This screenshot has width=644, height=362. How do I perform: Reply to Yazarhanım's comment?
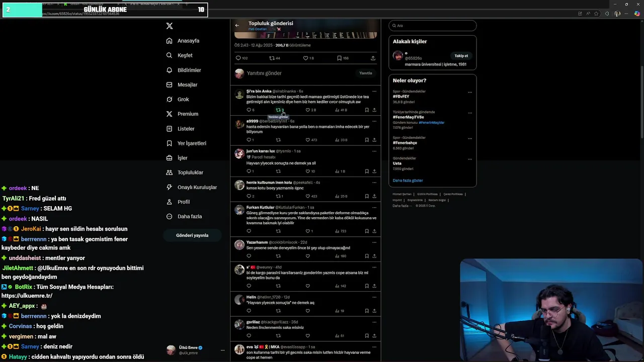249,256
